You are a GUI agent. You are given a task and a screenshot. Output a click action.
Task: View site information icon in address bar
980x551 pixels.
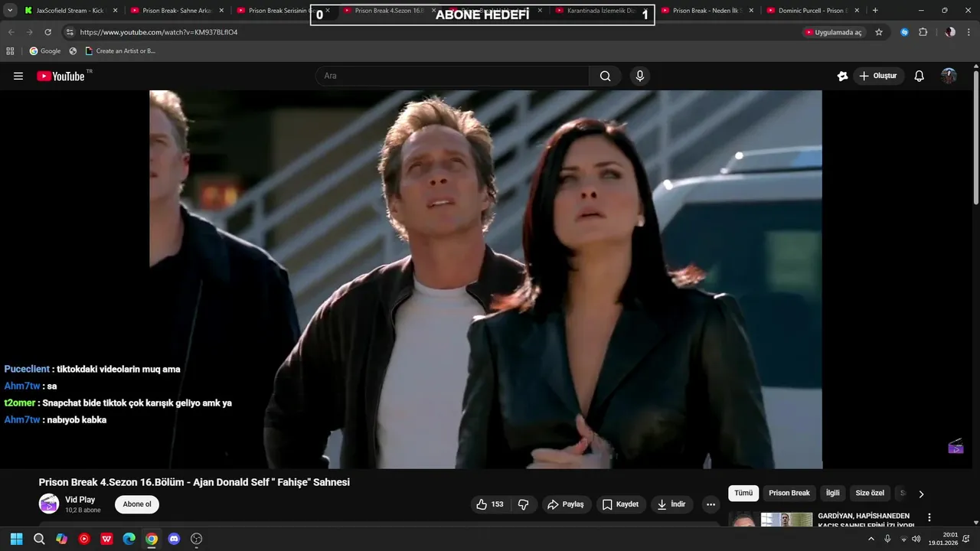point(70,32)
